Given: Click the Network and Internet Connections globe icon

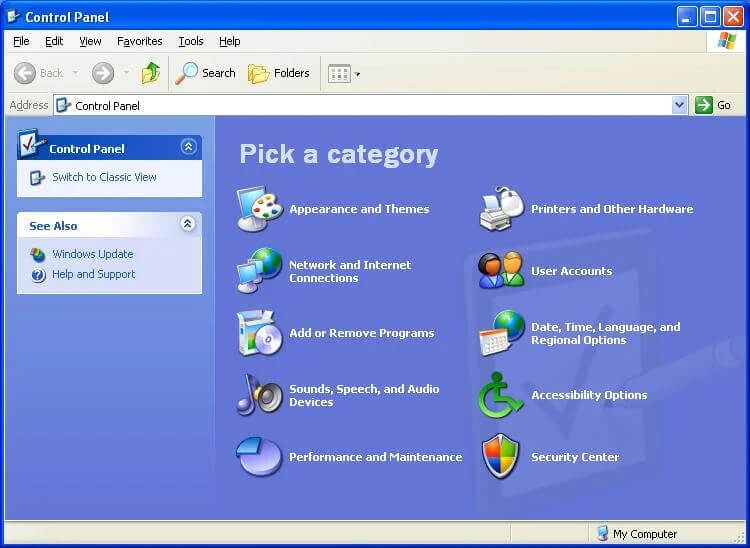Looking at the screenshot, I should [x=260, y=271].
